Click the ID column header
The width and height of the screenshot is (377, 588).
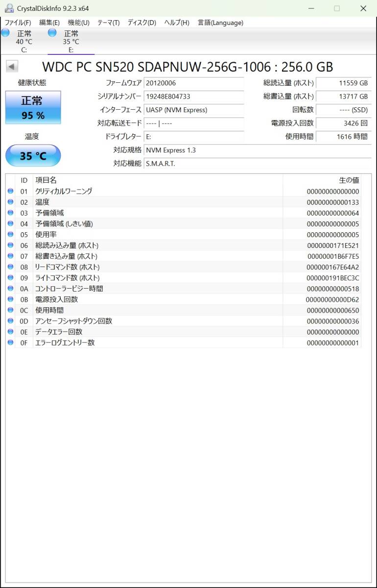coord(24,180)
